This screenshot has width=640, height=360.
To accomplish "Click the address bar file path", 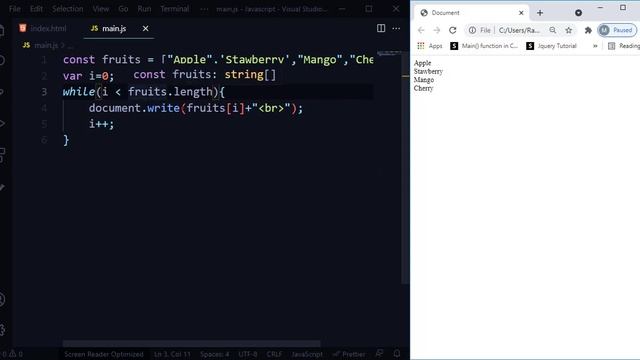I will click(x=519, y=30).
